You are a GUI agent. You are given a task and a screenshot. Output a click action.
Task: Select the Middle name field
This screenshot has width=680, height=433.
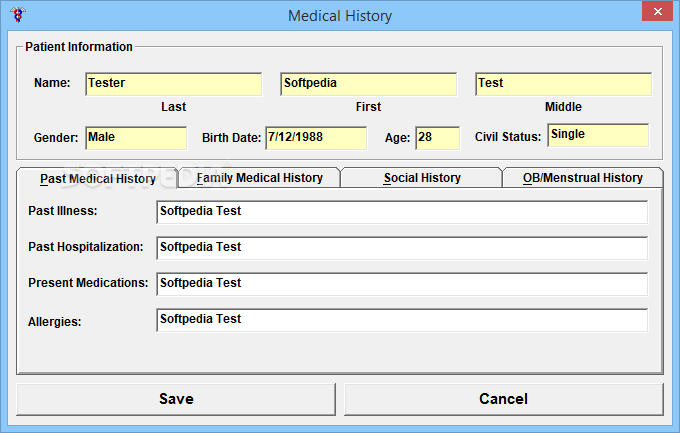(563, 84)
